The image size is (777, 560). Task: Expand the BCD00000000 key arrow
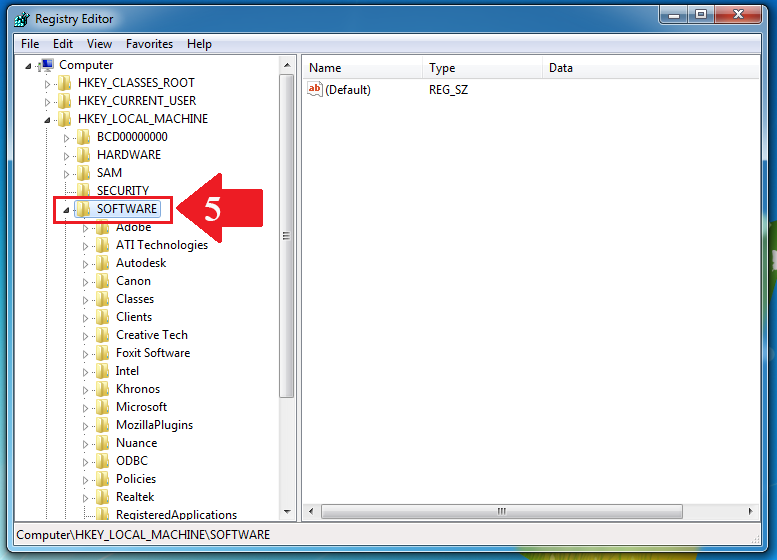[x=66, y=138]
